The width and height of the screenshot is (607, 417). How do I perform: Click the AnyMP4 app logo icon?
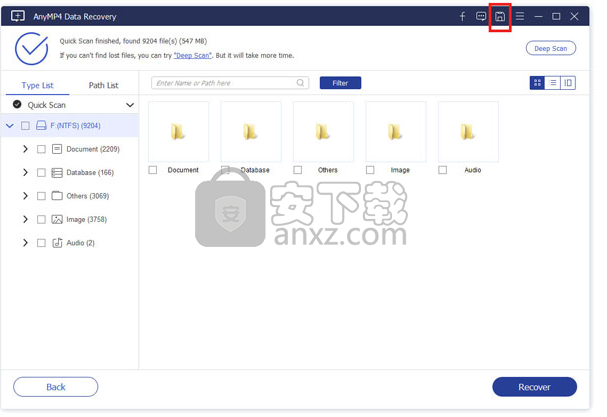(18, 16)
